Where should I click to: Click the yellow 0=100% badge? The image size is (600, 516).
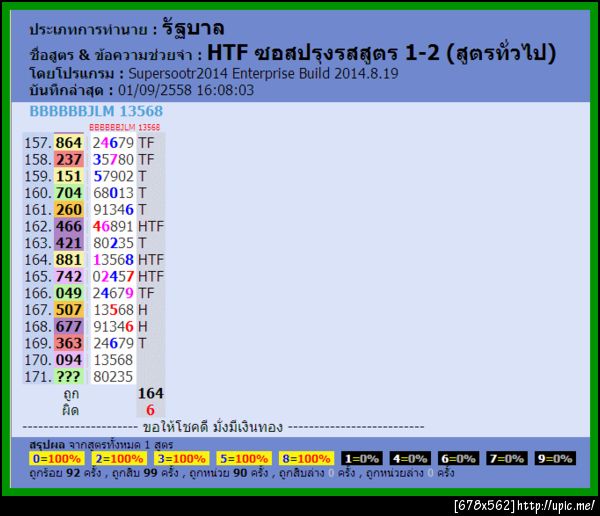coord(57,459)
